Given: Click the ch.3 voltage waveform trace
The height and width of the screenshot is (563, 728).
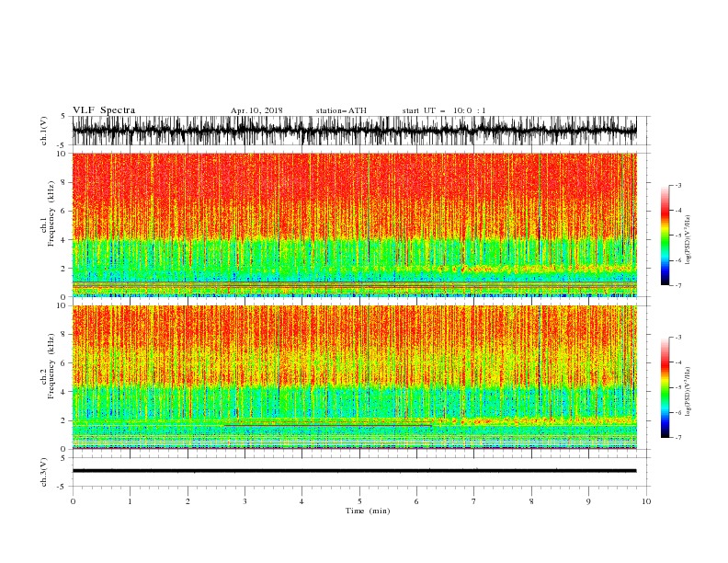Looking at the screenshot, I should (x=355, y=471).
